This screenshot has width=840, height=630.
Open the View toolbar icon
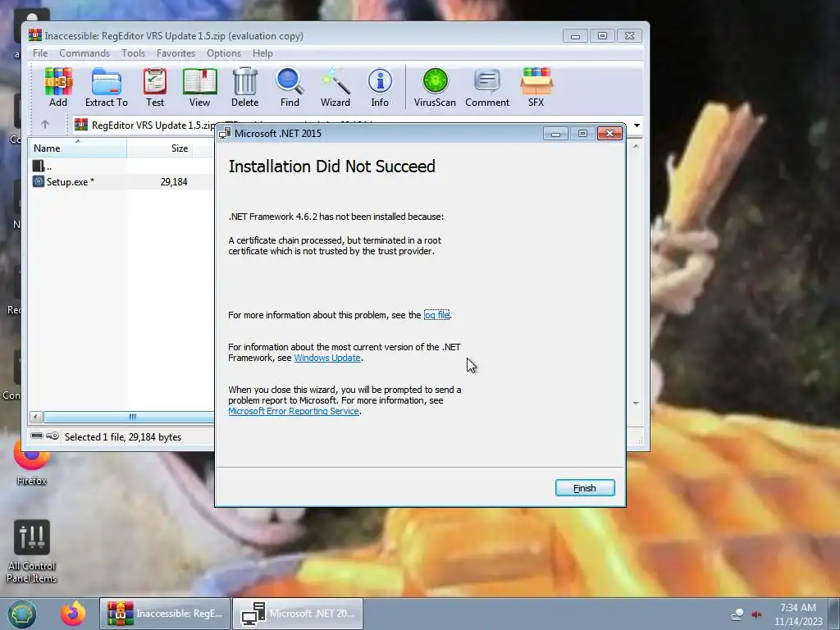click(199, 87)
